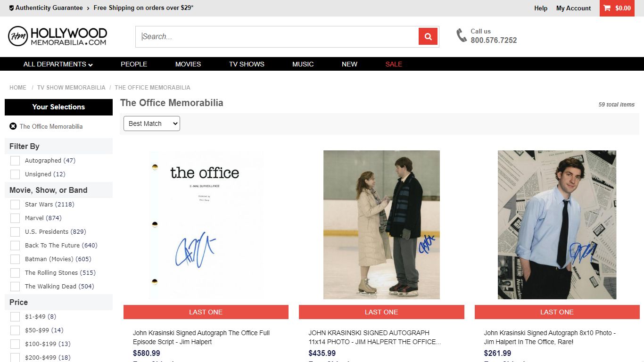Click the Hollywood Memorabilia logo

pyautogui.click(x=58, y=36)
